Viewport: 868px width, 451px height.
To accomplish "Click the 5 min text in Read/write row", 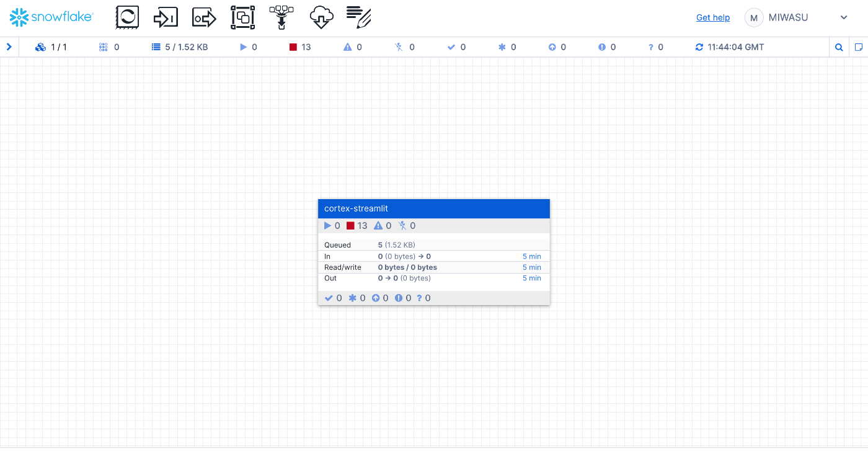I will [x=532, y=267].
